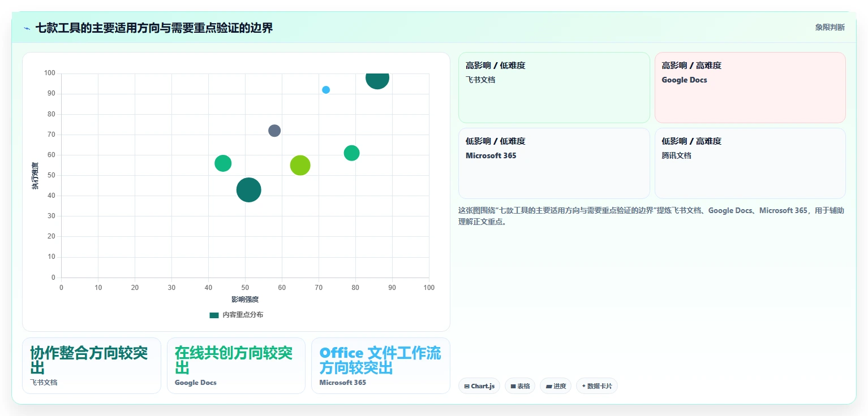This screenshot has height=416, width=868.
Task: Click the Office 文件工作流方向较突出 headline
Action: coord(380,361)
